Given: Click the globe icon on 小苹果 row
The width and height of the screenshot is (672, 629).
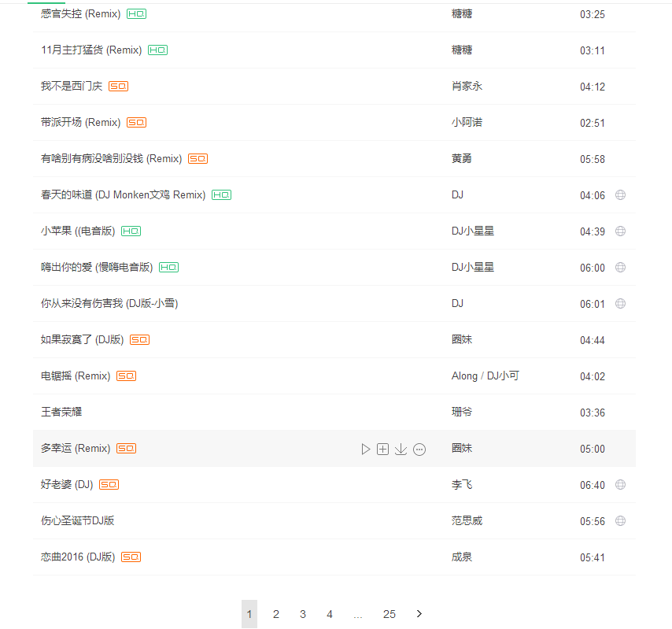Looking at the screenshot, I should pyautogui.click(x=620, y=231).
